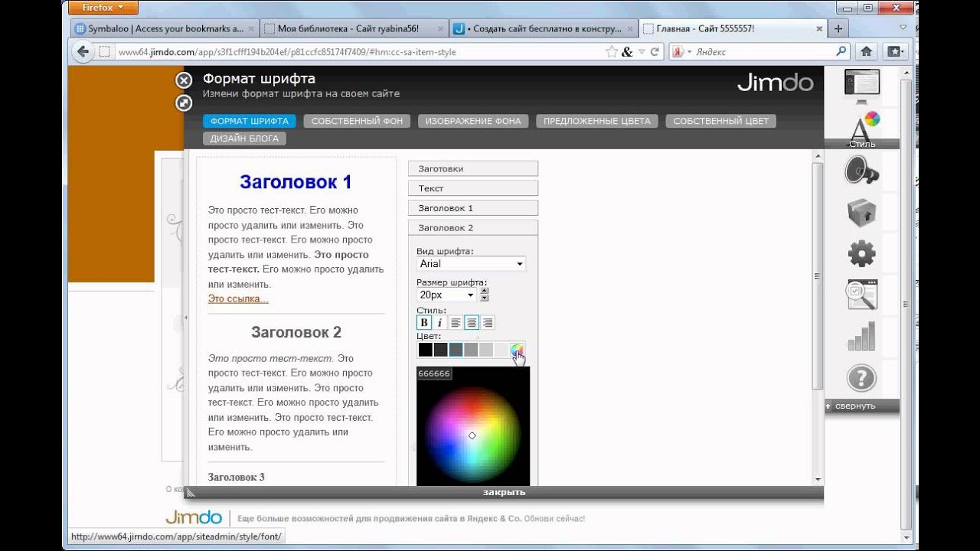The width and height of the screenshot is (980, 551).
Task: Go to browser home page
Action: [867, 52]
